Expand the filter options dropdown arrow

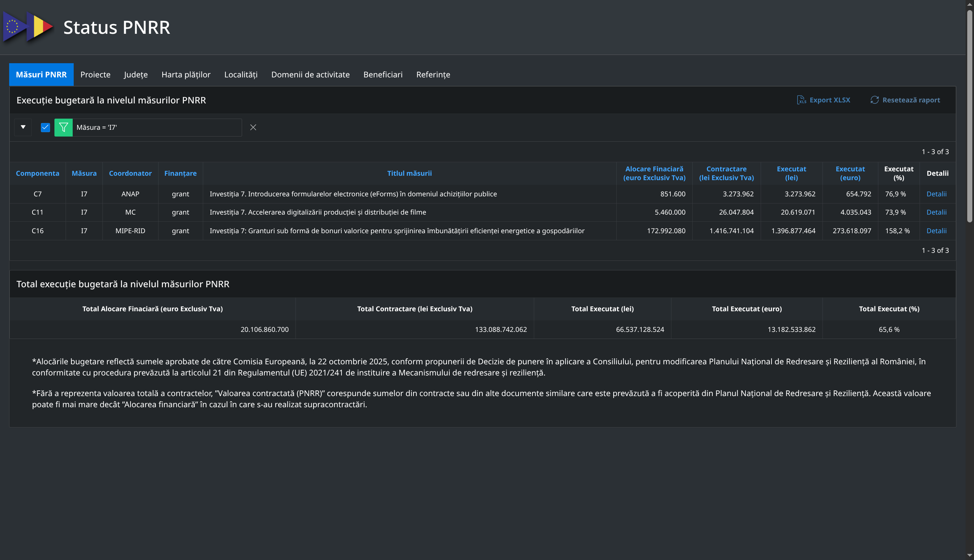tap(23, 127)
